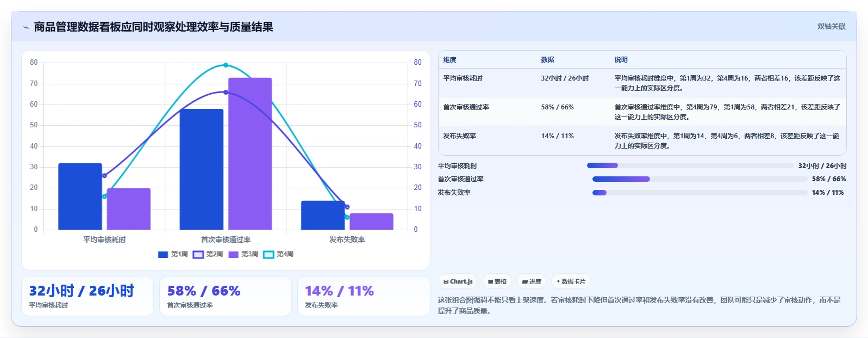Toggle the 第4周 legend item
The height and width of the screenshot is (338, 868).
pyautogui.click(x=278, y=254)
